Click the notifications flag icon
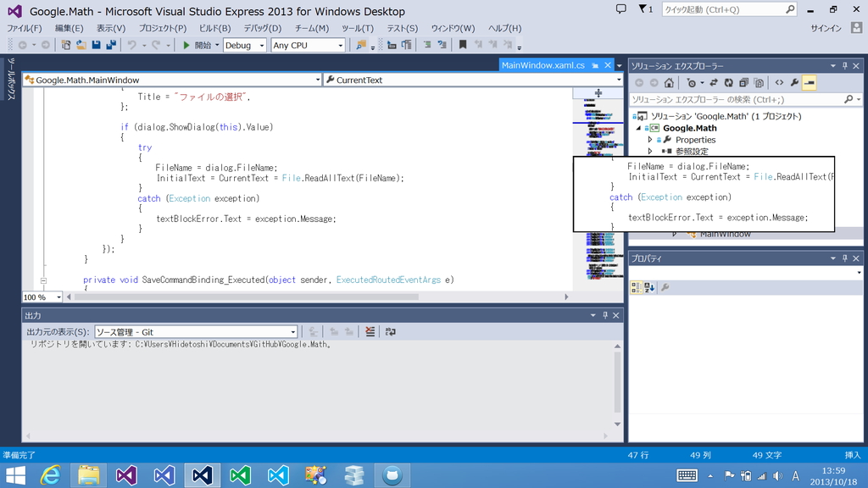 coord(645,8)
